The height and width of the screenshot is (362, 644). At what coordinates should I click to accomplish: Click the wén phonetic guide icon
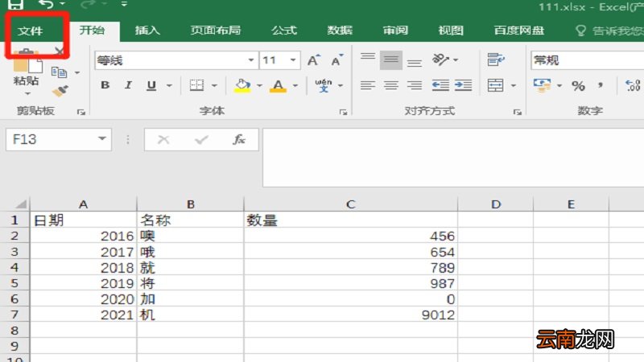(324, 85)
